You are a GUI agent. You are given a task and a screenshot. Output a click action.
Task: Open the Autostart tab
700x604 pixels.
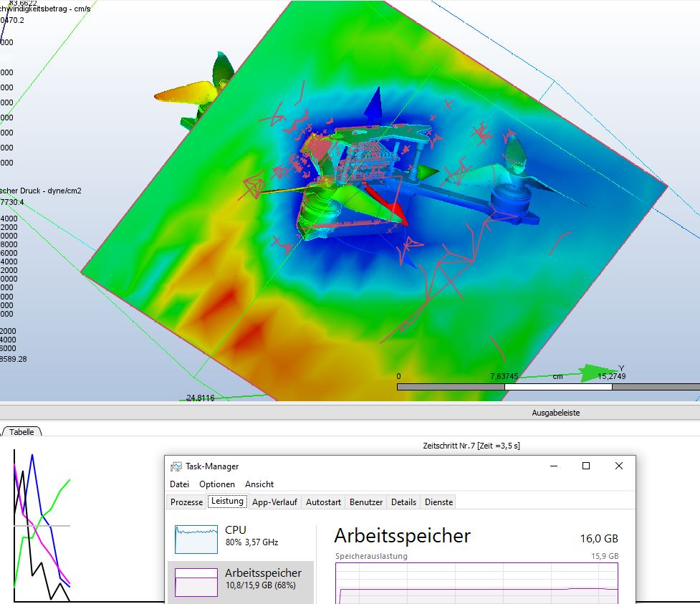[x=323, y=502]
